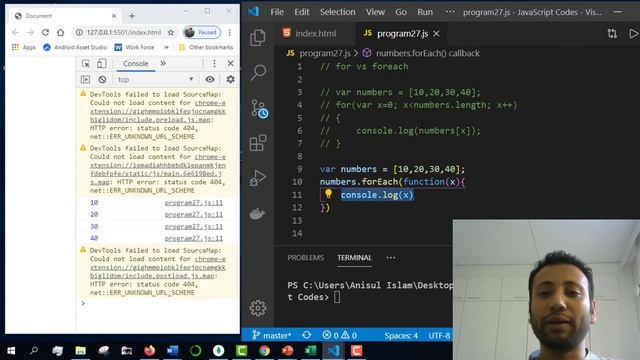Open the File menu
Image resolution: width=640 pixels, height=360 pixels.
tap(277, 12)
